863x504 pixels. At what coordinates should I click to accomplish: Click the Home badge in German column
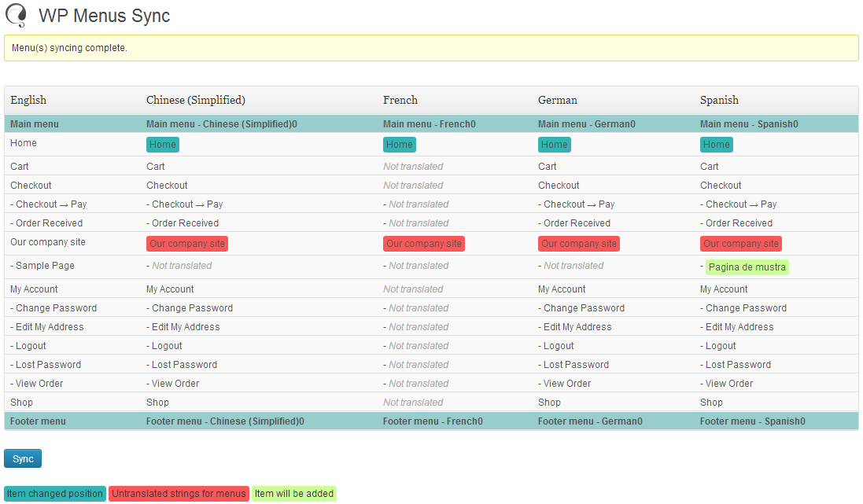coord(554,145)
